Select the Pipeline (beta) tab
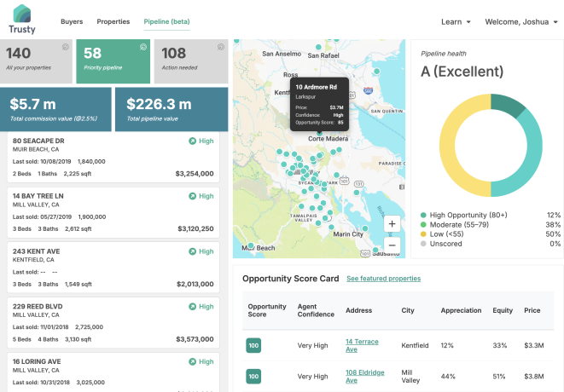This screenshot has width=564, height=392. (x=168, y=21)
